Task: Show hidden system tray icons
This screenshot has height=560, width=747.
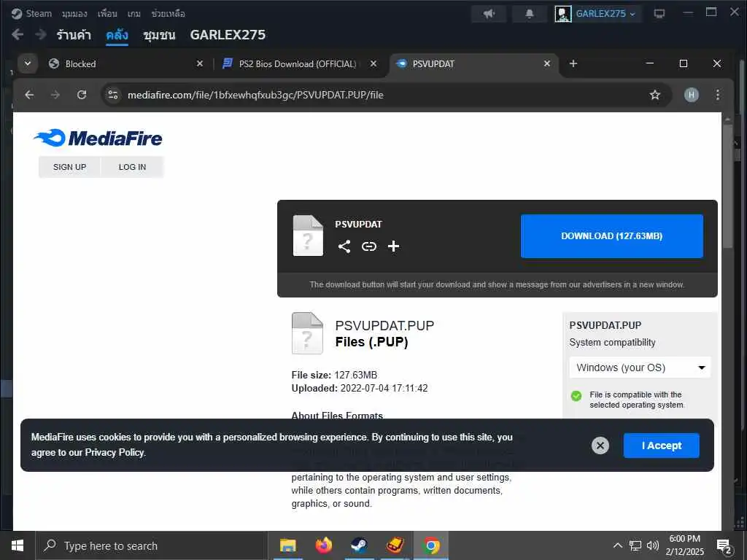Action: pyautogui.click(x=617, y=545)
